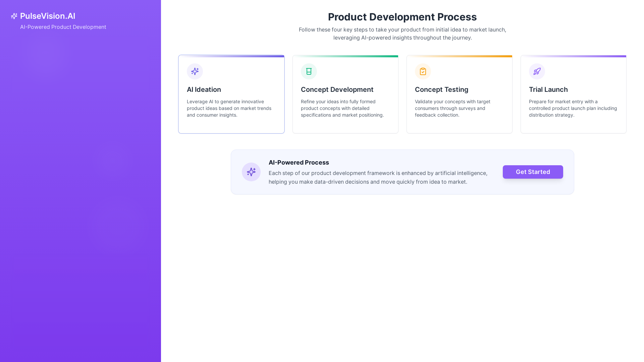644x362 pixels.
Task: Click the Concept Testing clipboard-check icon
Action: [423, 71]
